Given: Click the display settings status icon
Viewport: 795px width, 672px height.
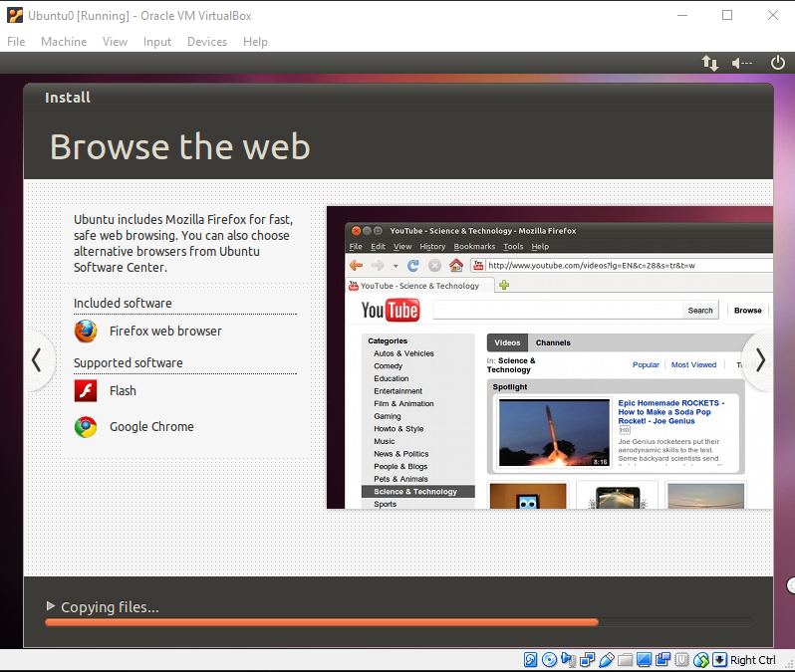Looking at the screenshot, I should [x=644, y=659].
